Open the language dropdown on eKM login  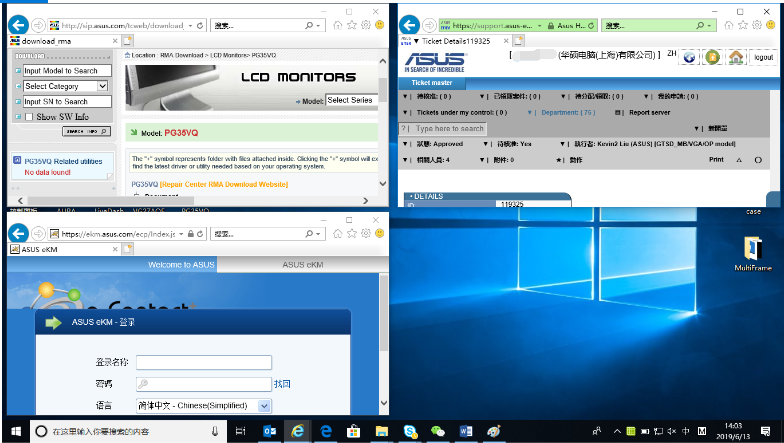(x=264, y=406)
